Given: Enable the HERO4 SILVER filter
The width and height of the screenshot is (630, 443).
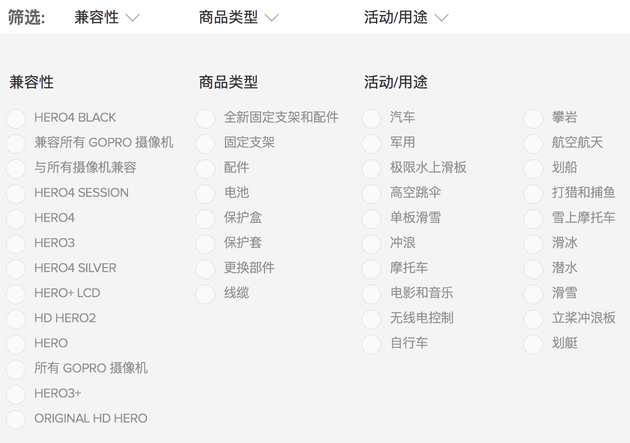Looking at the screenshot, I should click(x=16, y=268).
